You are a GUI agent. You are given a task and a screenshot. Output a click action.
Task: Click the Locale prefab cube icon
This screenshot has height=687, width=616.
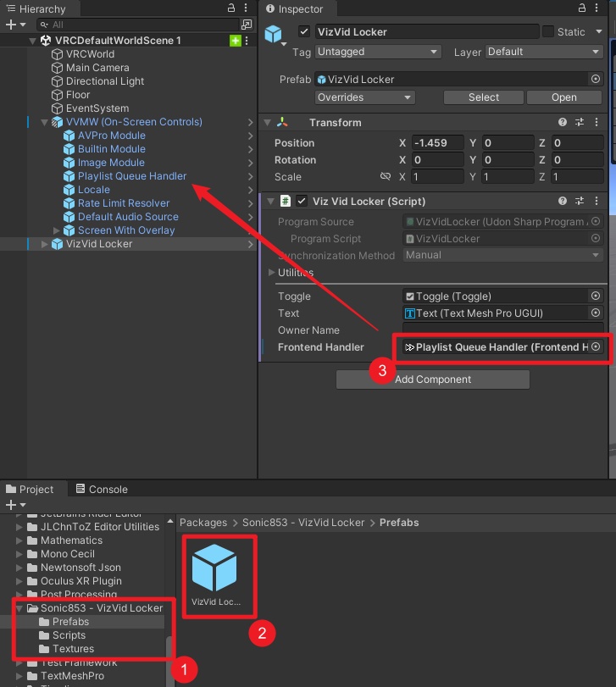click(69, 190)
